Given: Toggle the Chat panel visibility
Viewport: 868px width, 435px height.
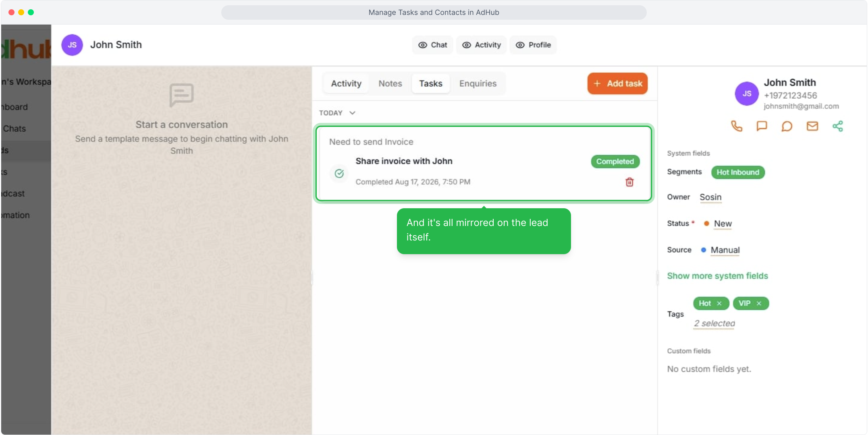Looking at the screenshot, I should (432, 45).
